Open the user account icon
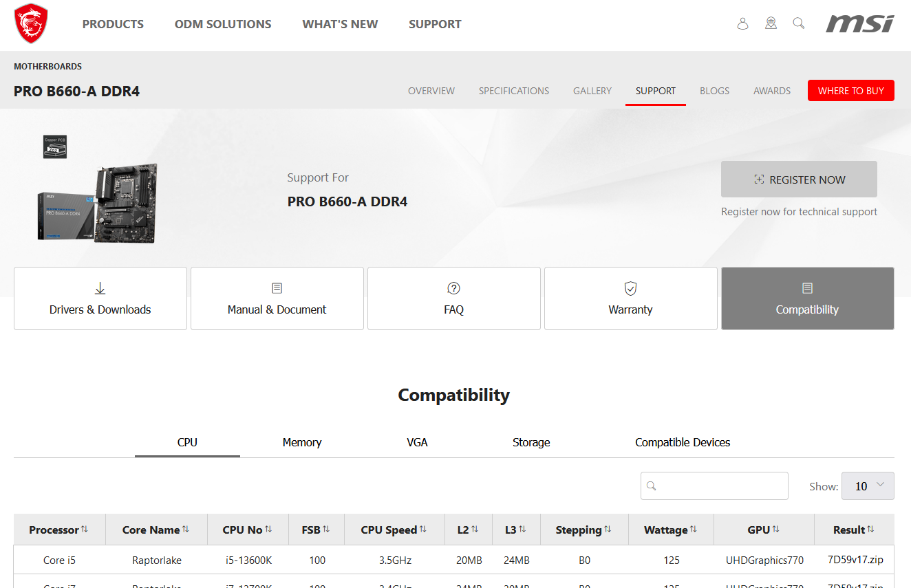 [x=742, y=23]
